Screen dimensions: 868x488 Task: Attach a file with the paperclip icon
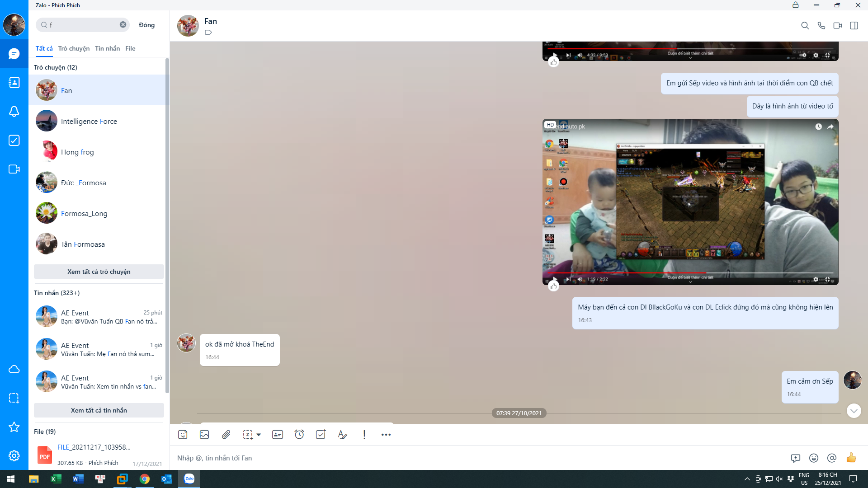coord(226,435)
